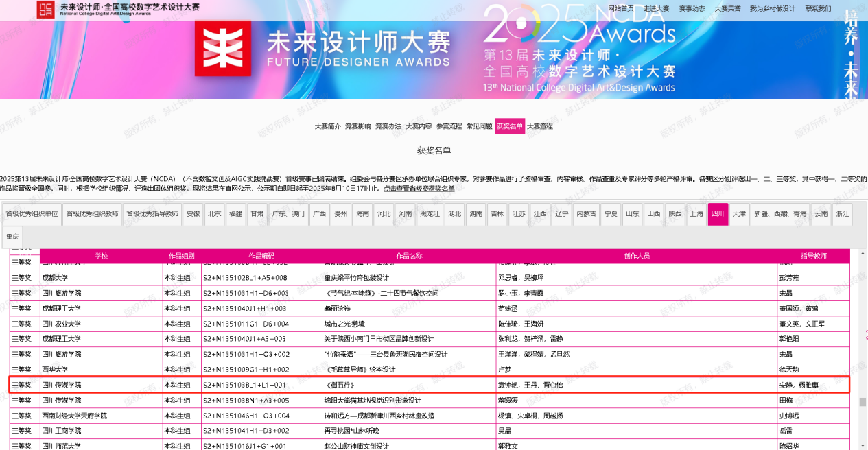The height and width of the screenshot is (450, 868).
Task: Select the 黑龙江 region button
Action: (x=431, y=214)
